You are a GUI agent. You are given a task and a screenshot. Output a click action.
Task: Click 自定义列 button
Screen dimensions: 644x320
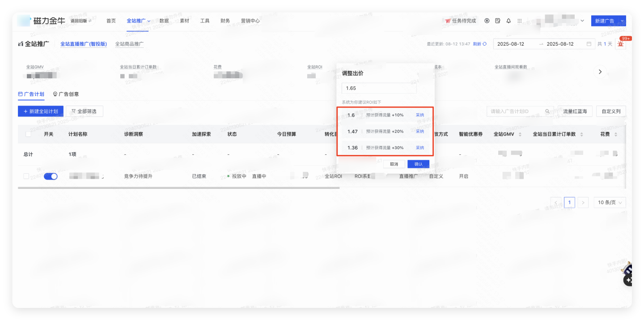611,111
